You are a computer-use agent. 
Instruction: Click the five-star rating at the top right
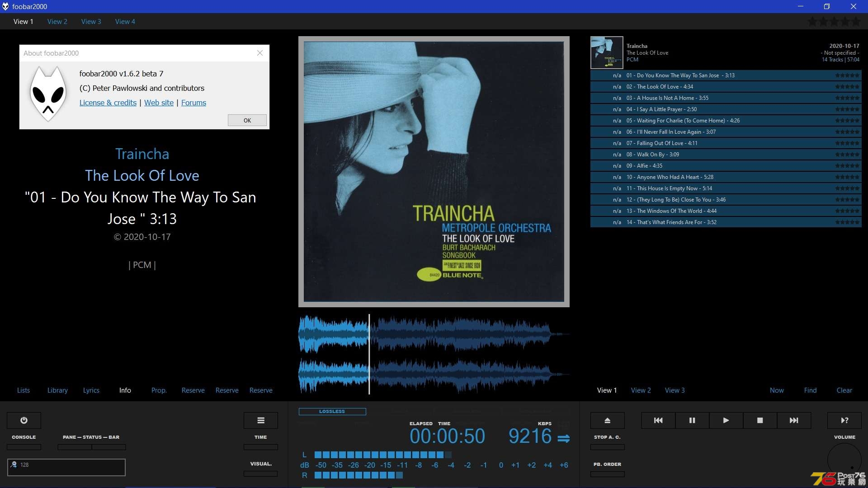835,21
